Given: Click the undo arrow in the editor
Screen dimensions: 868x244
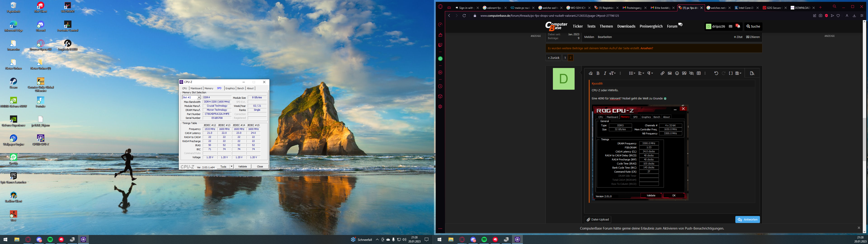Looking at the screenshot, I should point(716,73).
